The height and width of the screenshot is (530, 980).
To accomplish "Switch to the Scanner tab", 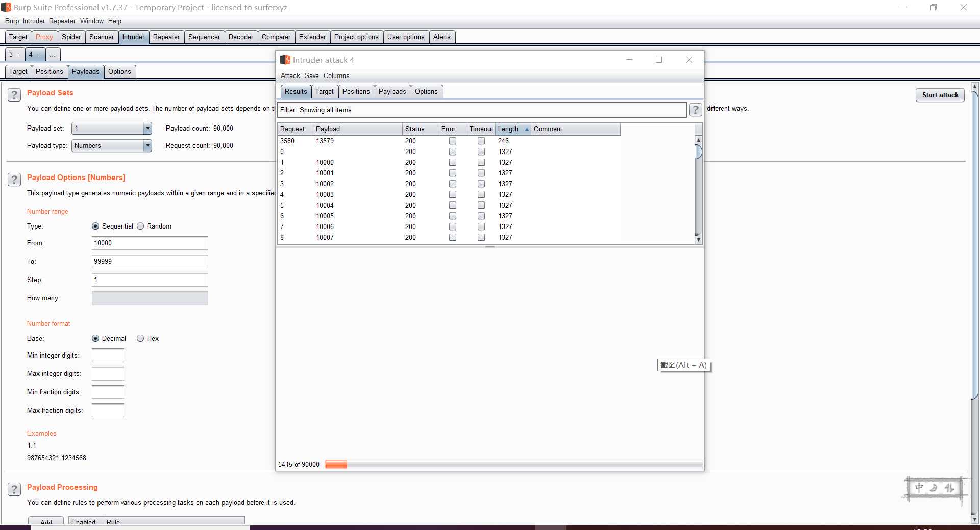I will [102, 37].
